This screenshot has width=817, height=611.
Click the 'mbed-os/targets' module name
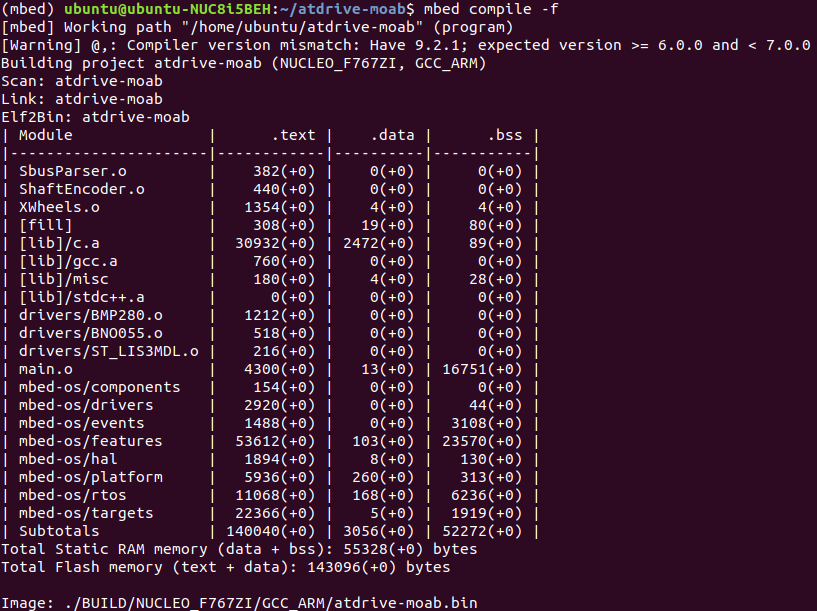86,513
